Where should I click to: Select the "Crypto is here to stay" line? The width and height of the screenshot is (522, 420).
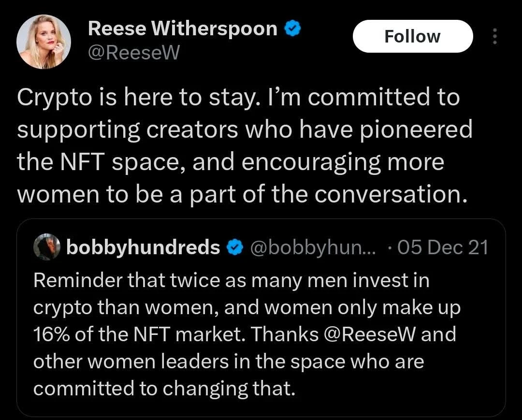[238, 97]
